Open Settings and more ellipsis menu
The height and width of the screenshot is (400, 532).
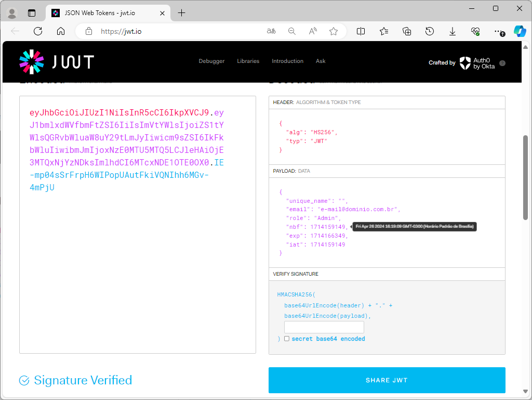tap(499, 32)
